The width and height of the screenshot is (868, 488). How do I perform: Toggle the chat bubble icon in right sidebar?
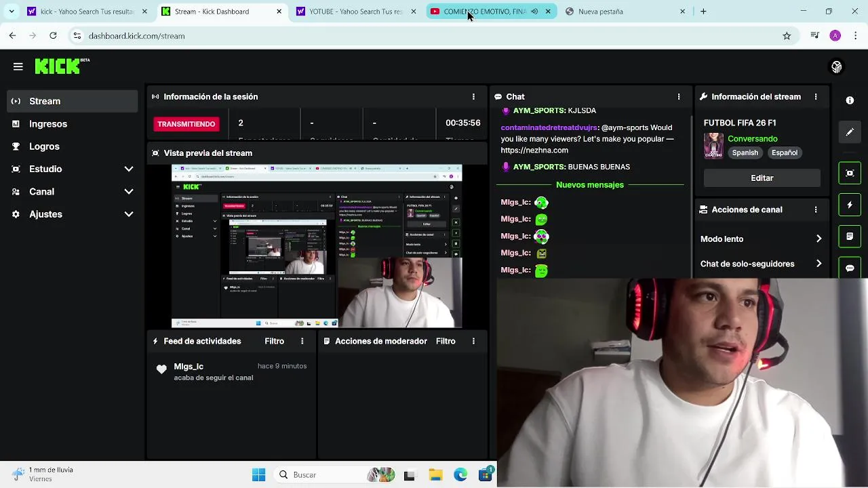click(x=850, y=267)
